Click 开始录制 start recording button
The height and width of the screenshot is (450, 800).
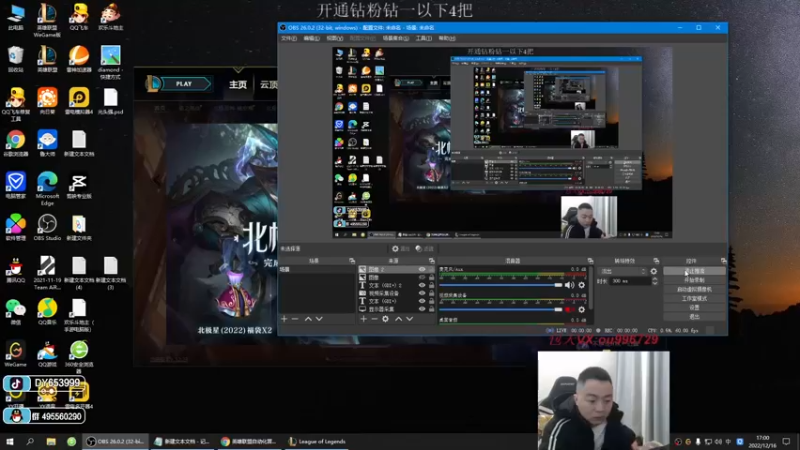click(x=694, y=280)
